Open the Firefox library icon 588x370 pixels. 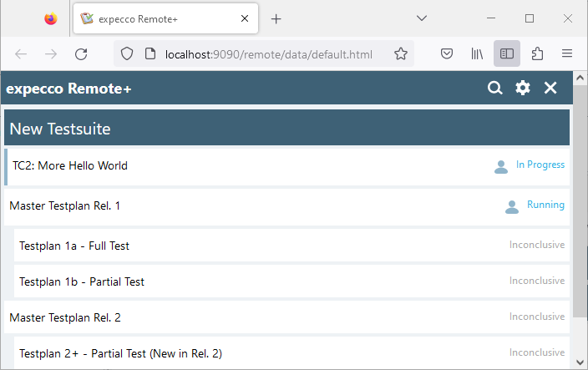point(477,53)
